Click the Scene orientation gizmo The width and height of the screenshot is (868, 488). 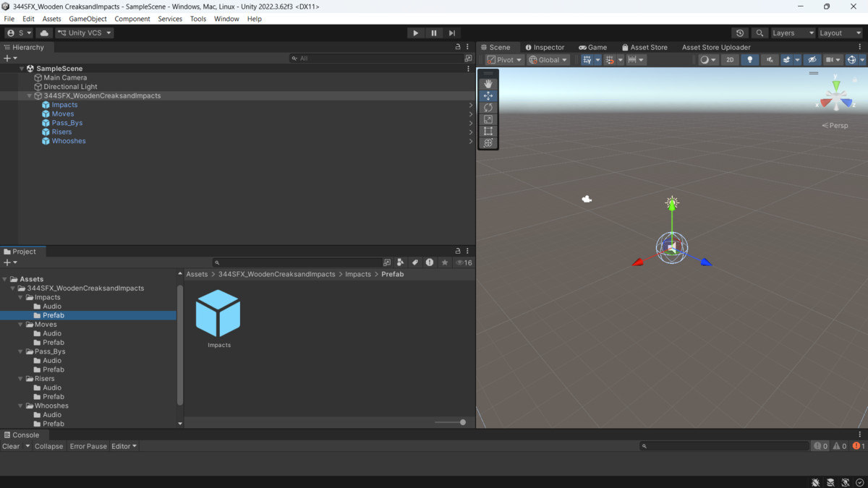click(836, 96)
